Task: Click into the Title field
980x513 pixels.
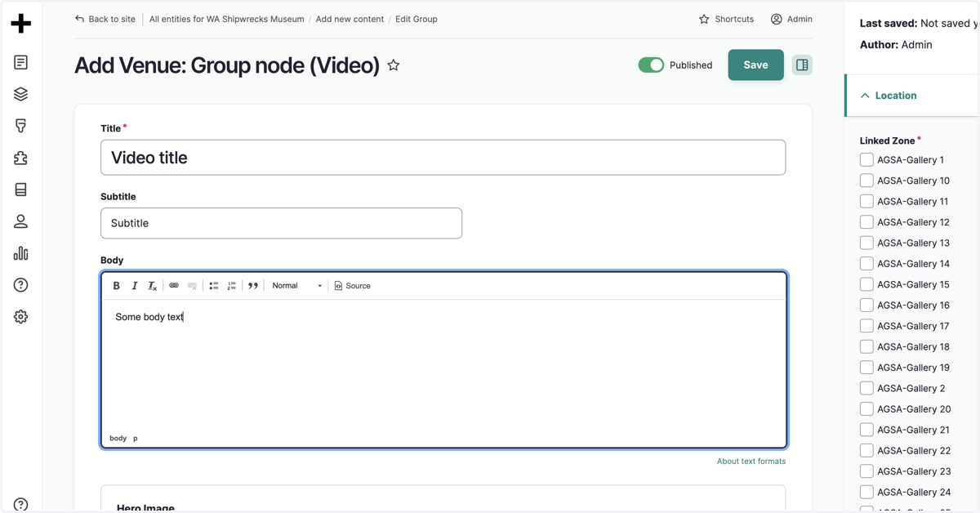Action: [x=443, y=158]
